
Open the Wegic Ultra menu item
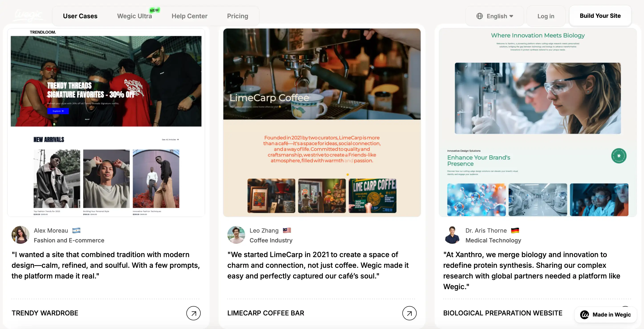coord(135,16)
